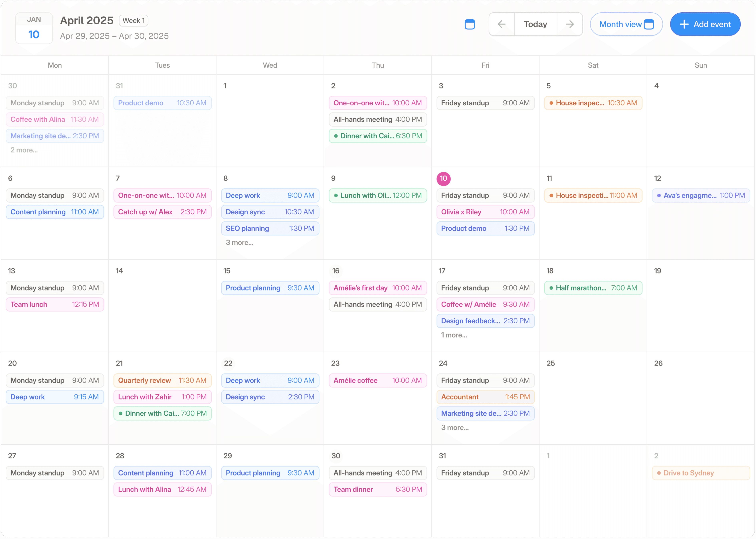Image resolution: width=756 pixels, height=539 pixels.
Task: Expand the 3 more events on April 24
Action: pos(455,427)
